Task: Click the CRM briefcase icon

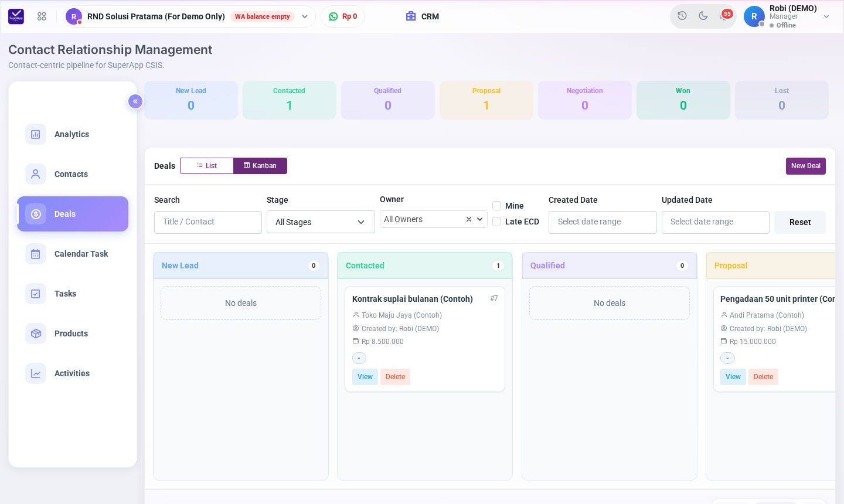Action: tap(411, 16)
